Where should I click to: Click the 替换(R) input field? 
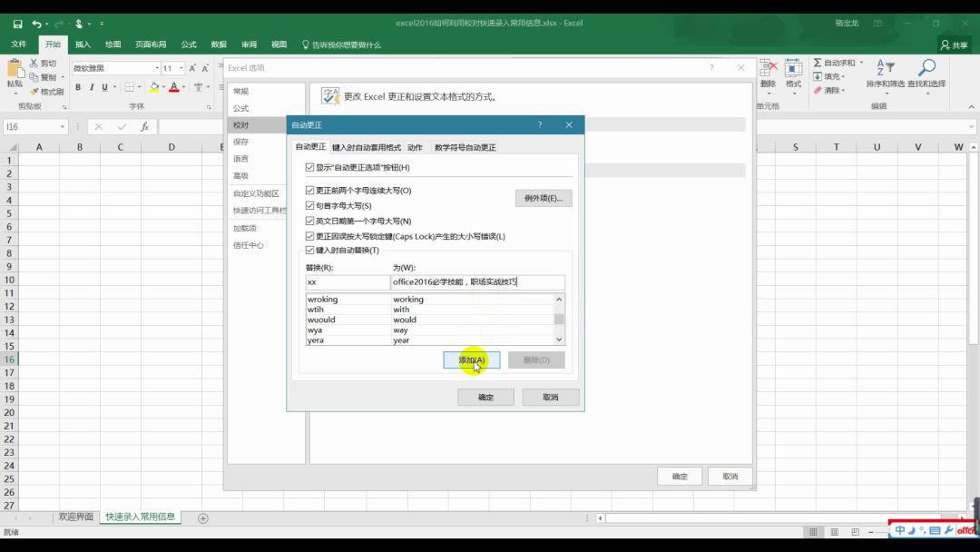347,282
